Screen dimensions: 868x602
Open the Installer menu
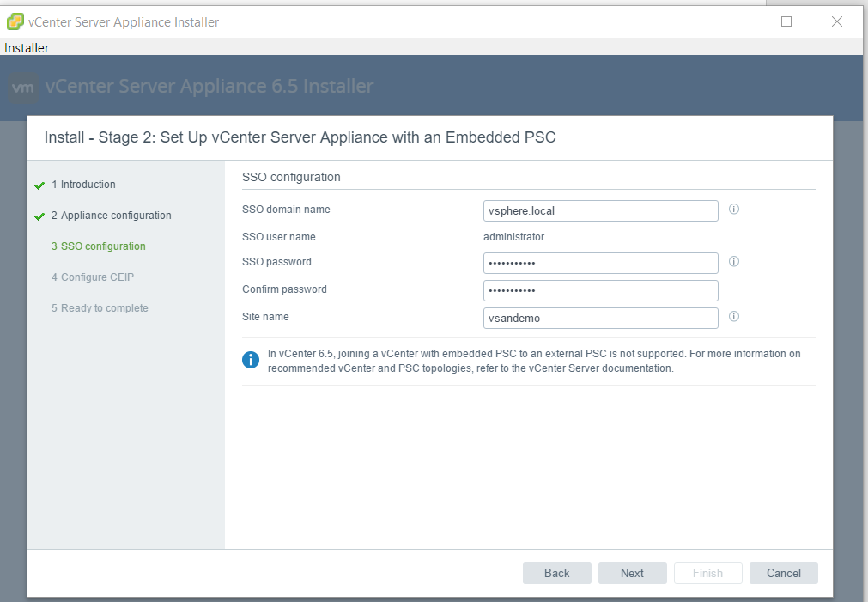27,48
